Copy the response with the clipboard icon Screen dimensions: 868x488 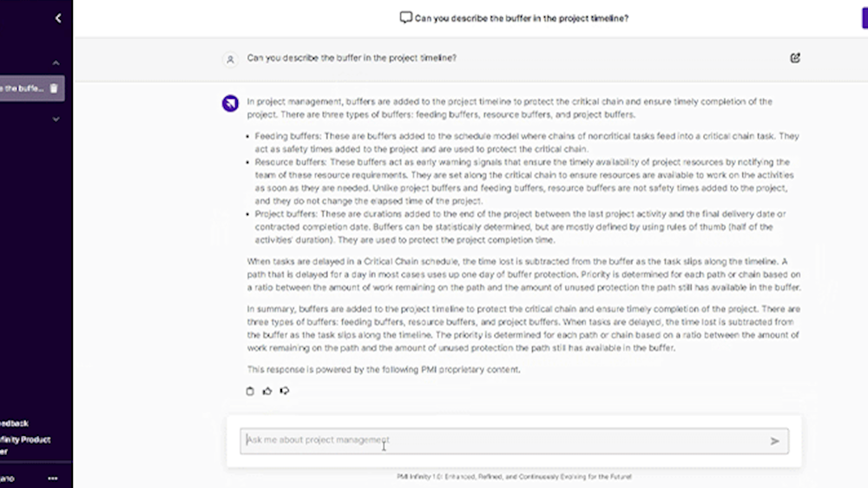(x=250, y=391)
